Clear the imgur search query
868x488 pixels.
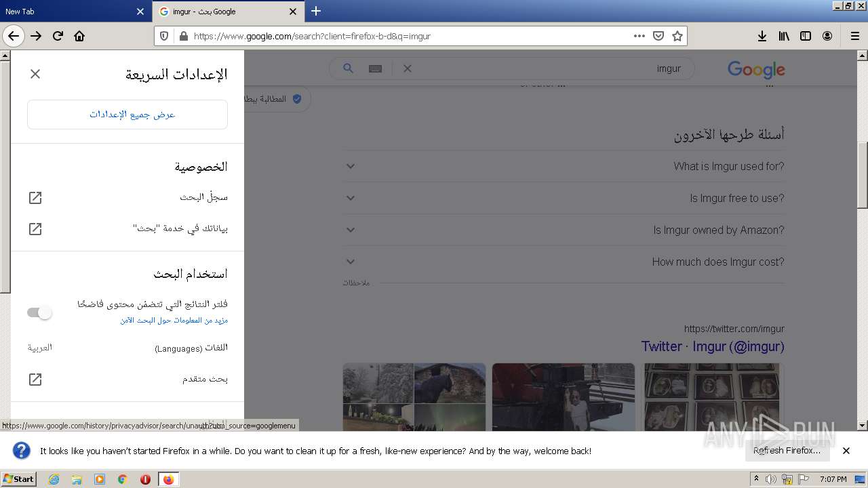coord(408,68)
